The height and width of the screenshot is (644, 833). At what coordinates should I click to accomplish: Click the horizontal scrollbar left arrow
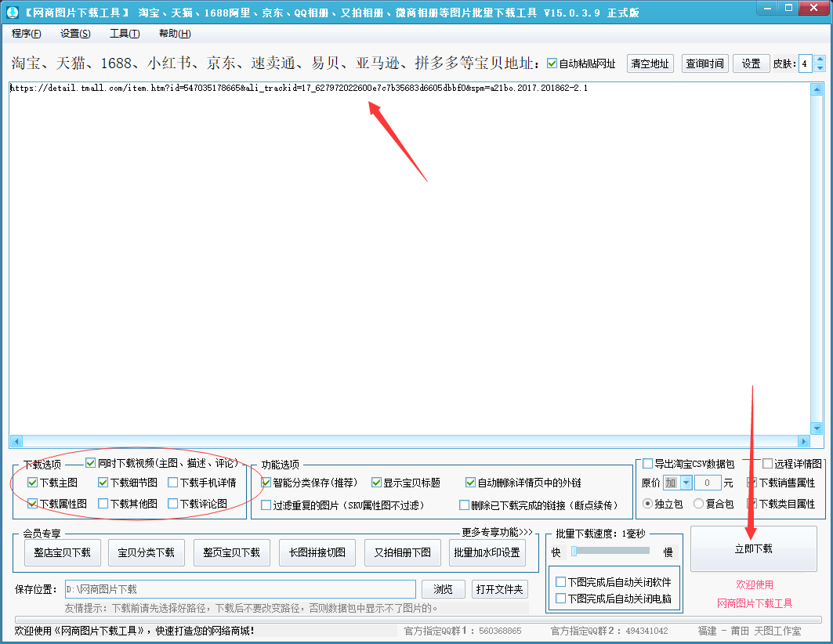click(16, 441)
